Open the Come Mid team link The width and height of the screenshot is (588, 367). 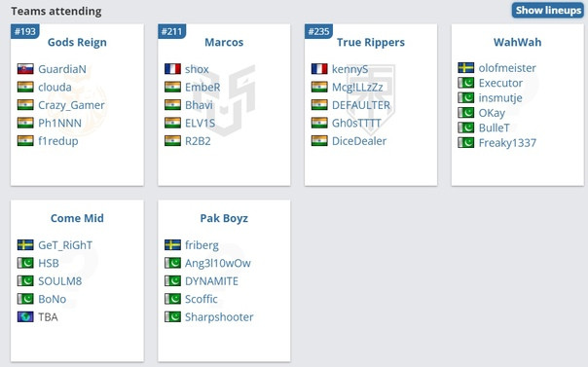[77, 218]
